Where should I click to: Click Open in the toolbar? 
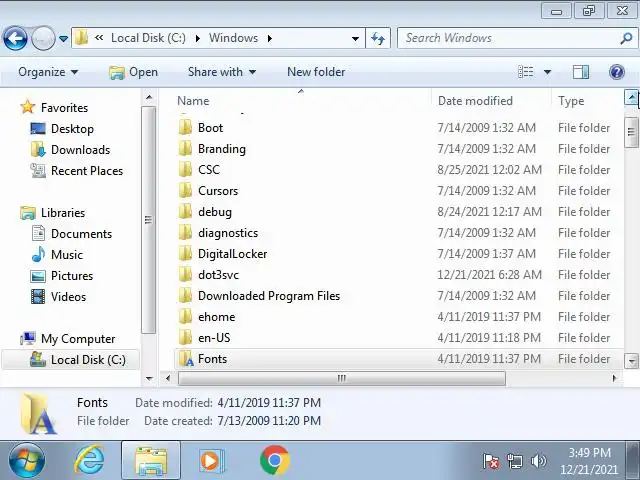(133, 72)
